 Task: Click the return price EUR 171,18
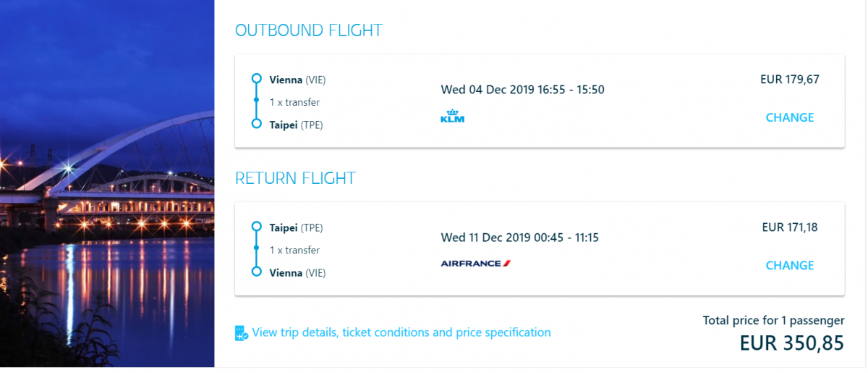[790, 227]
